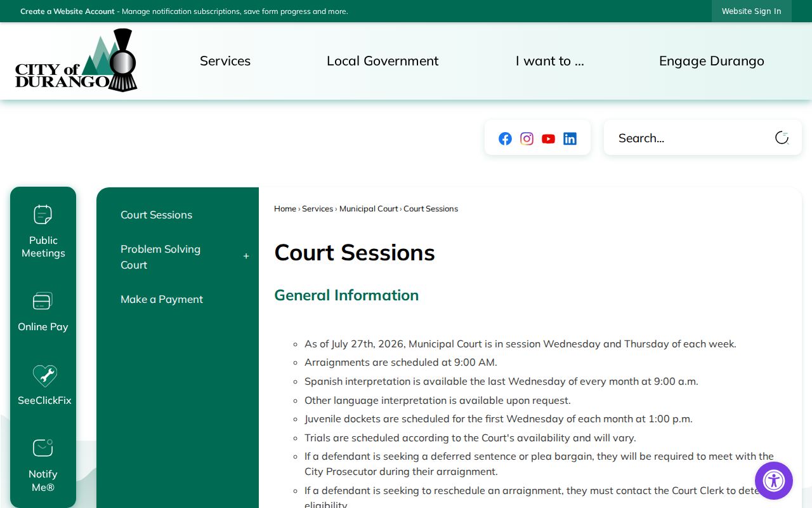Follow the Create a Website Account link
Image resolution: width=812 pixels, height=508 pixels.
point(67,11)
